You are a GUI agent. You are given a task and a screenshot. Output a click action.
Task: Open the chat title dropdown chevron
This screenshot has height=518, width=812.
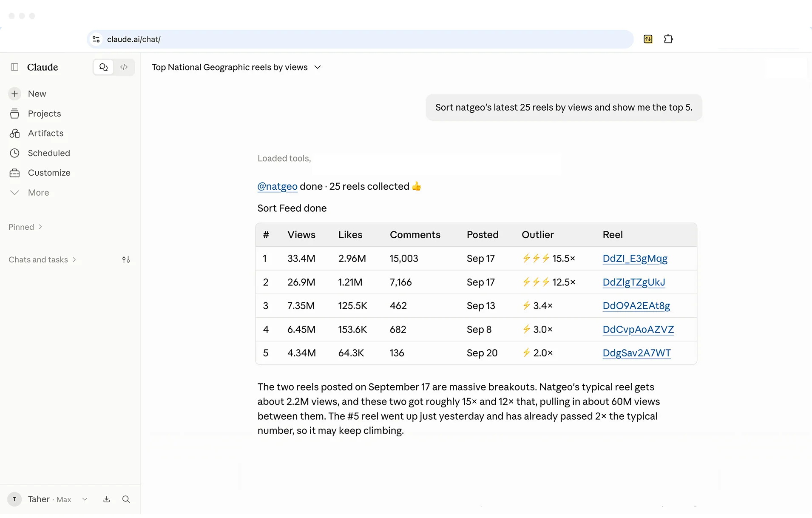click(318, 67)
